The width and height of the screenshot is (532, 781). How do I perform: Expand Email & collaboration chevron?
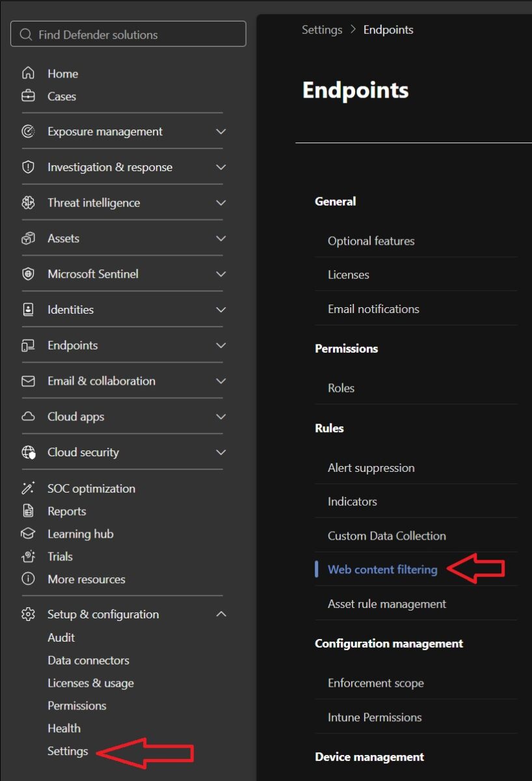coord(221,381)
